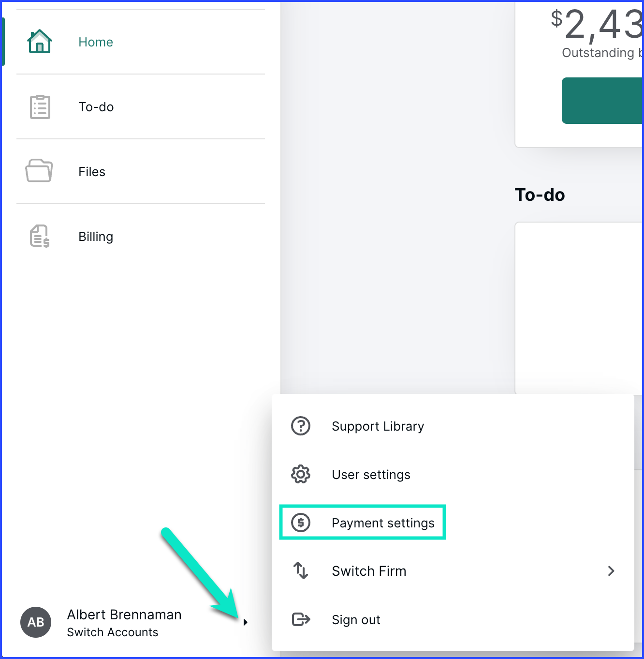The image size is (644, 659).
Task: Expand account menu triangle beside Albert Brennaman
Action: (x=246, y=622)
